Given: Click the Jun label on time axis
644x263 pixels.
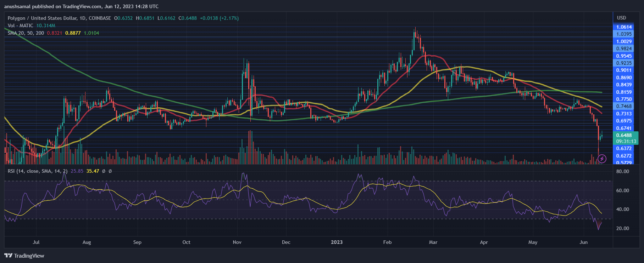Looking at the screenshot, I should pyautogui.click(x=583, y=242).
